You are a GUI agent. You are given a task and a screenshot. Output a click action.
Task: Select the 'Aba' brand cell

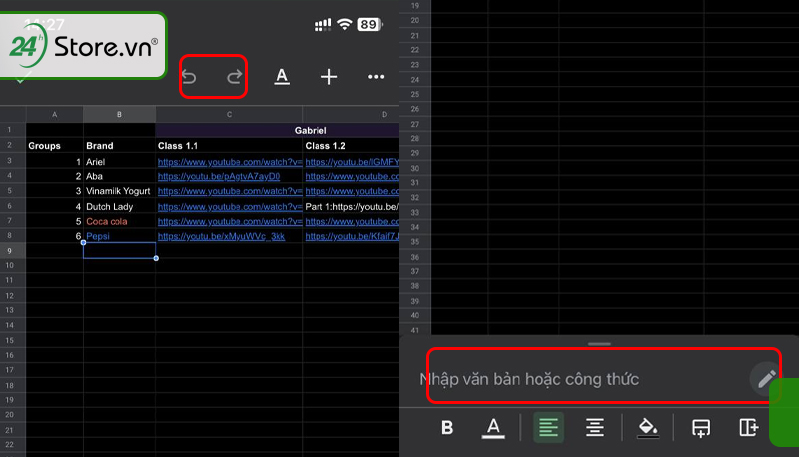[119, 176]
